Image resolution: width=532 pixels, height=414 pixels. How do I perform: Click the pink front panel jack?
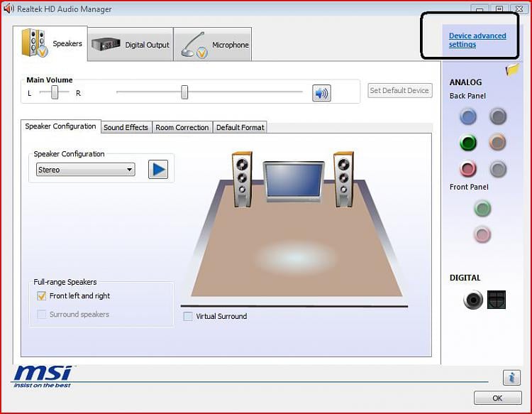pos(482,234)
